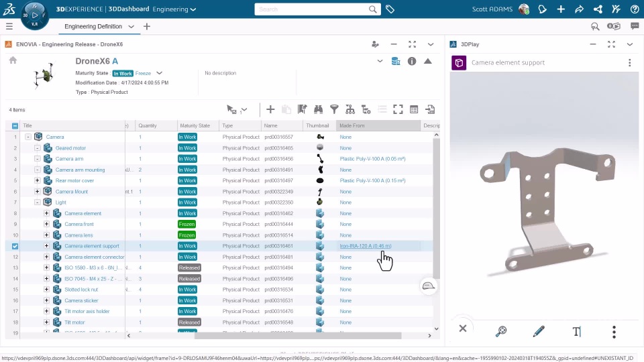Click the DroneX6 drone thumbnail image
The height and width of the screenshot is (362, 644).
(x=44, y=76)
